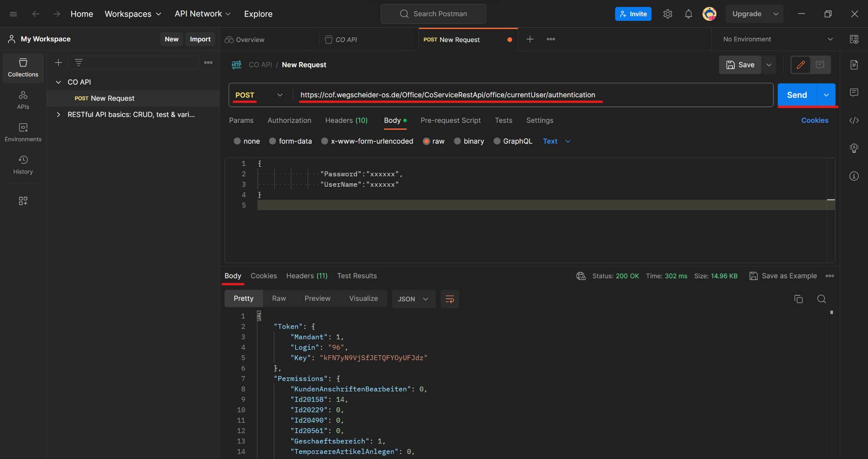The width and height of the screenshot is (868, 459).
Task: Expand RESTful API basics collection
Action: (x=58, y=115)
